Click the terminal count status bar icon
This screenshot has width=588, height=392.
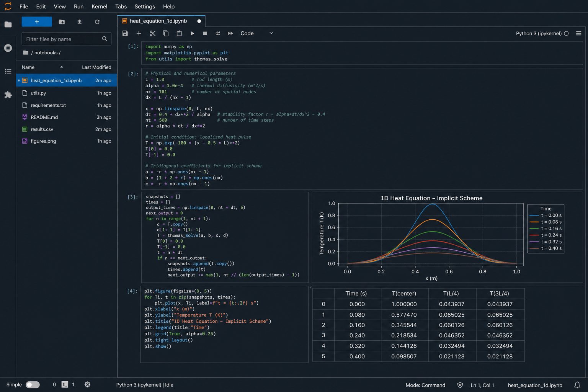click(65, 385)
